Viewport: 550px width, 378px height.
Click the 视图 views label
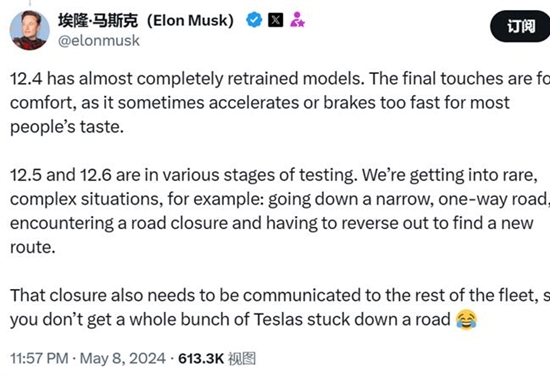(x=242, y=358)
